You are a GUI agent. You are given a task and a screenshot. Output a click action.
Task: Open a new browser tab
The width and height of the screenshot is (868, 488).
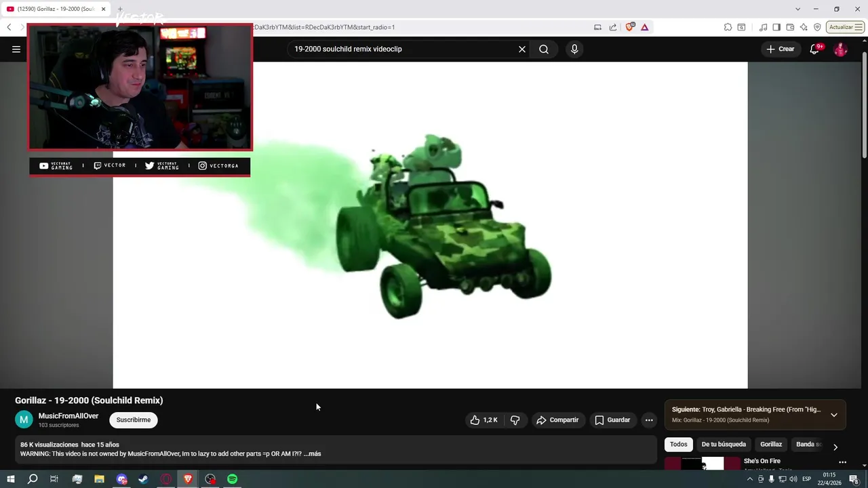coord(120,9)
